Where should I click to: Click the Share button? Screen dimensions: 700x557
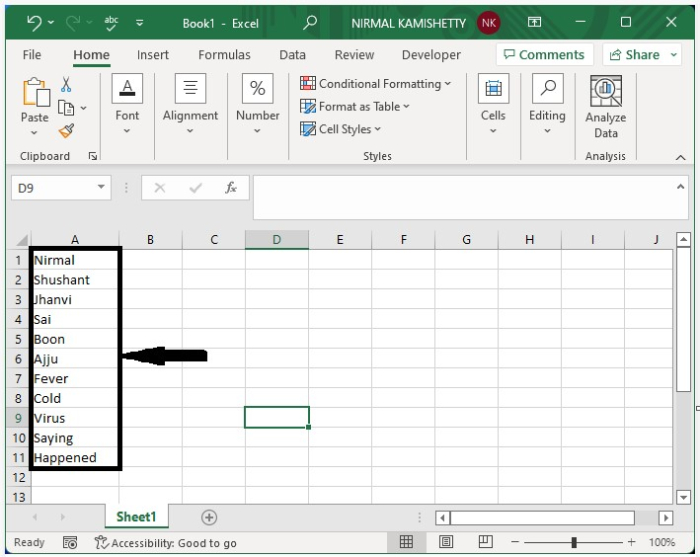tap(634, 54)
